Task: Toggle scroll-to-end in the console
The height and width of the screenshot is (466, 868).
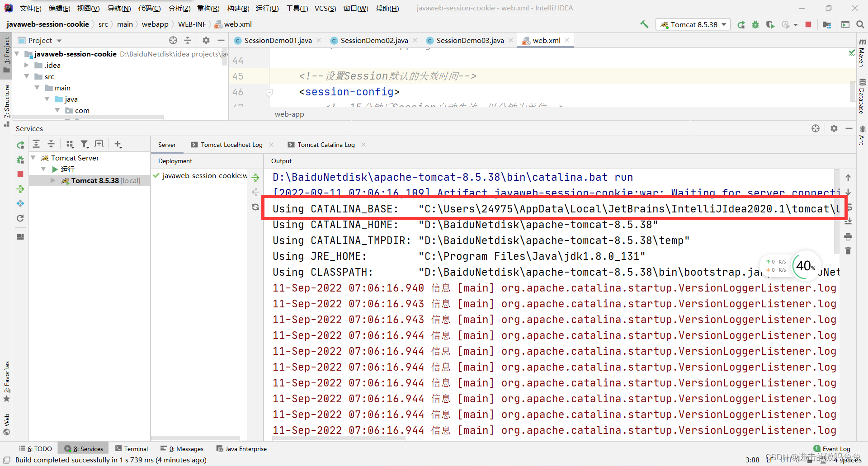Action: [849, 221]
